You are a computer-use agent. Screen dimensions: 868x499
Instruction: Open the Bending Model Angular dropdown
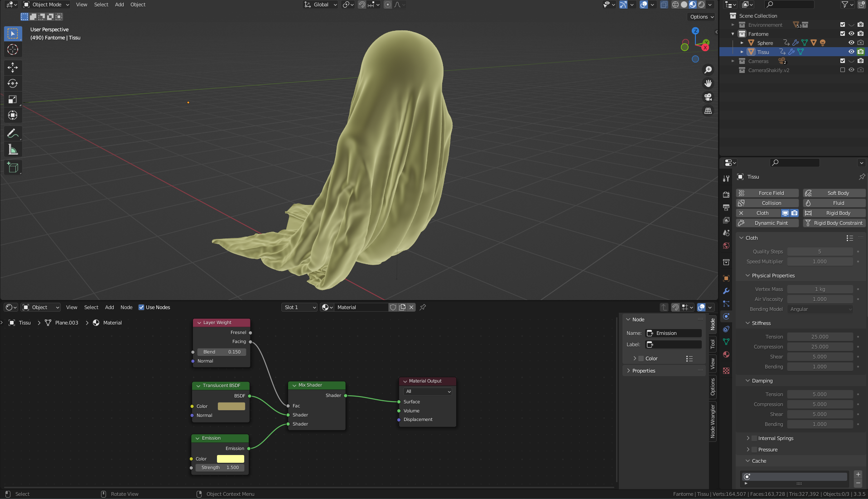click(x=820, y=309)
